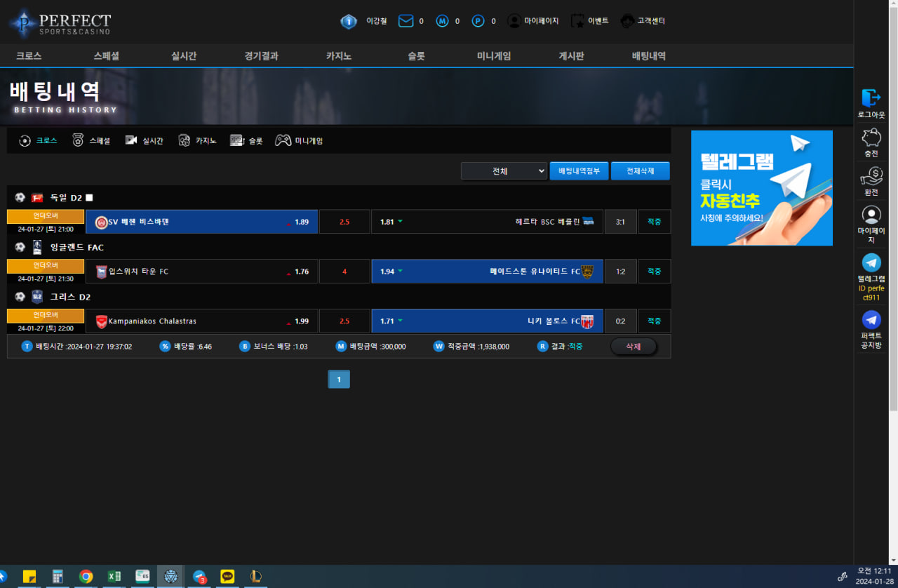Launch Excel from the Windows taskbar

coord(114,576)
